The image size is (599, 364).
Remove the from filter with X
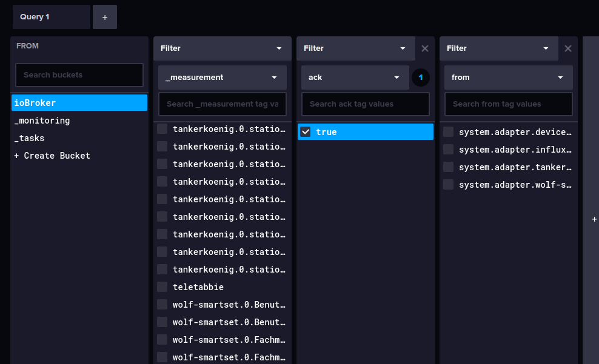point(568,48)
